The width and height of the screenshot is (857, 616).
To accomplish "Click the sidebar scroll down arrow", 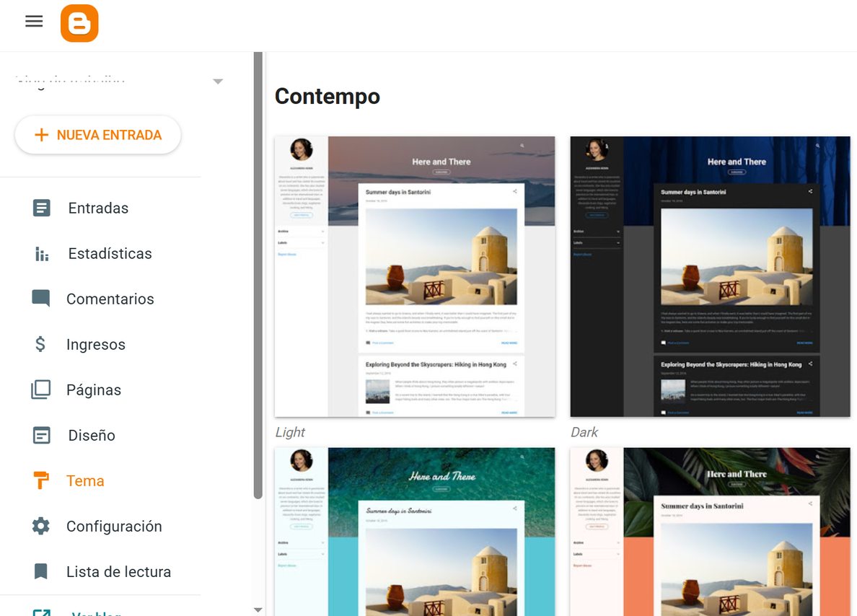I will tap(258, 610).
